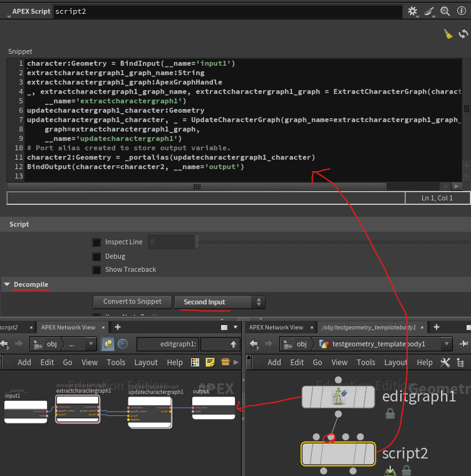The image size is (471, 476).
Task: Expand more left toolbar items arrow
Action: (x=236, y=362)
